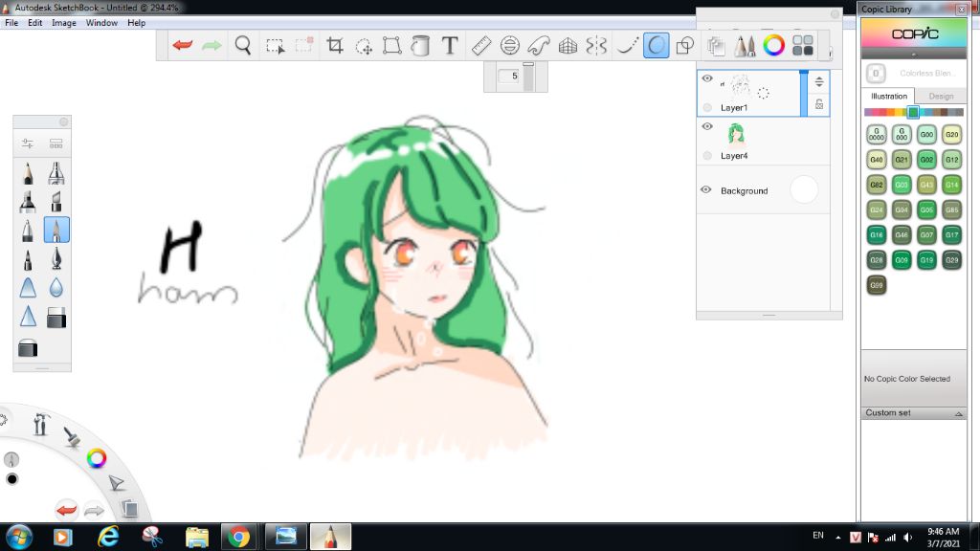980x551 pixels.
Task: Open the Window menu
Action: tap(101, 23)
